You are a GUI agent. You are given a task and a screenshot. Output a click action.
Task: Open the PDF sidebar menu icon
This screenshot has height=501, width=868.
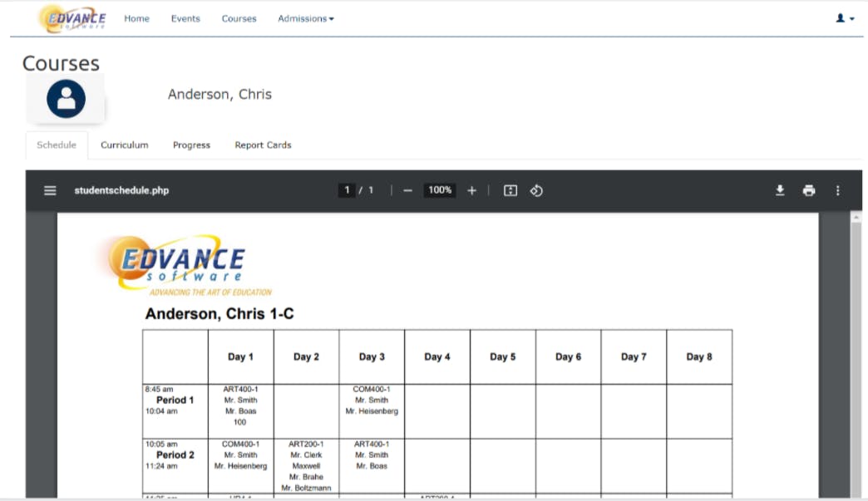click(x=50, y=190)
